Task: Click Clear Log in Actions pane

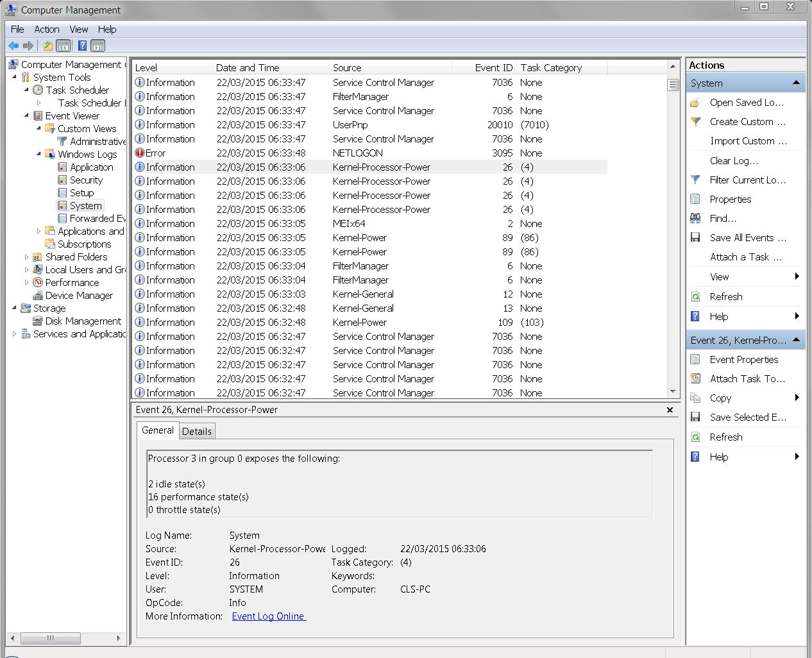Action: click(734, 161)
